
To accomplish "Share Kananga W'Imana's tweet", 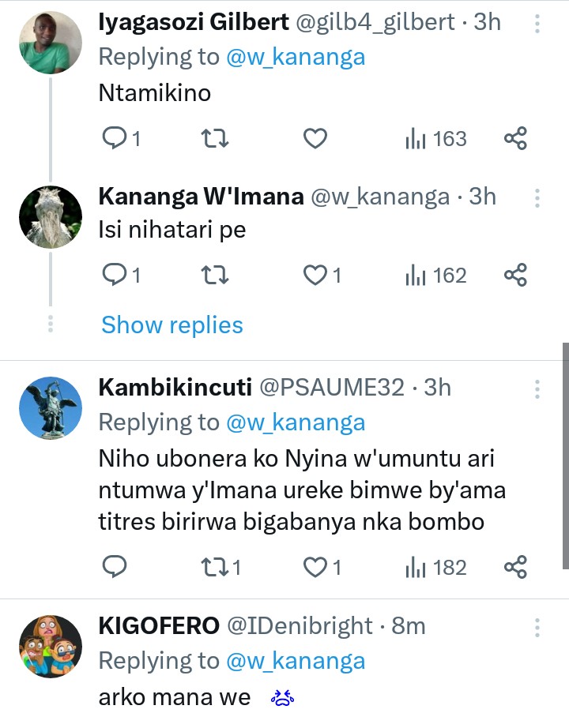I will [515, 275].
